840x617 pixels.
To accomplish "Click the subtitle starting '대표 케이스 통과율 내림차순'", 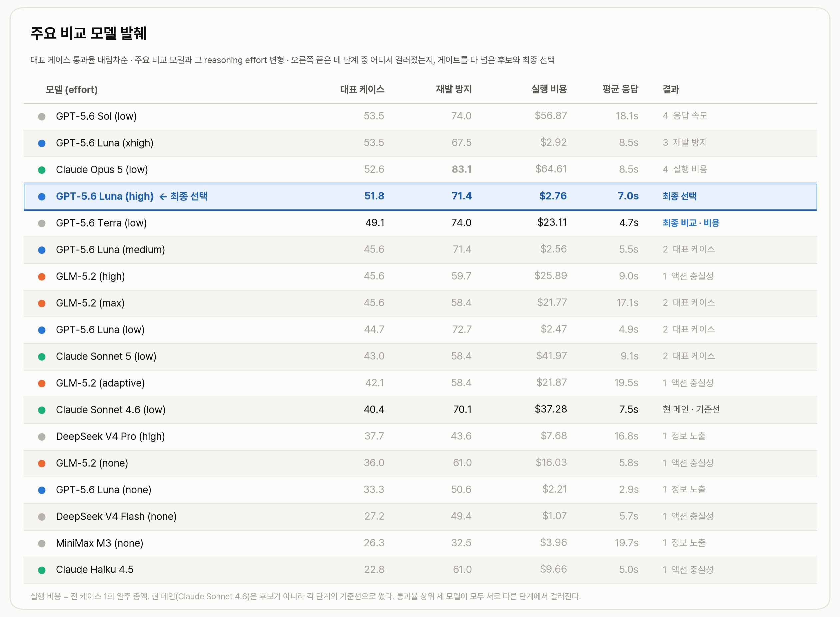I will coord(292,60).
